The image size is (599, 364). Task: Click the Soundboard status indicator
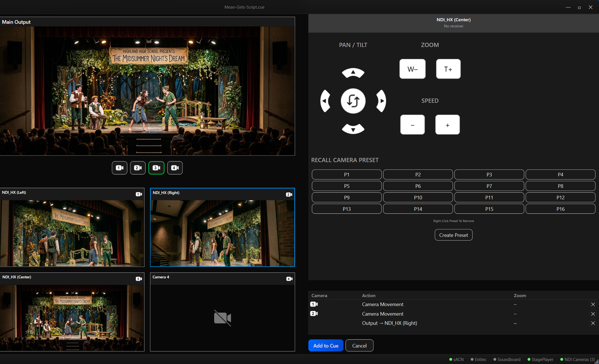click(x=507, y=360)
